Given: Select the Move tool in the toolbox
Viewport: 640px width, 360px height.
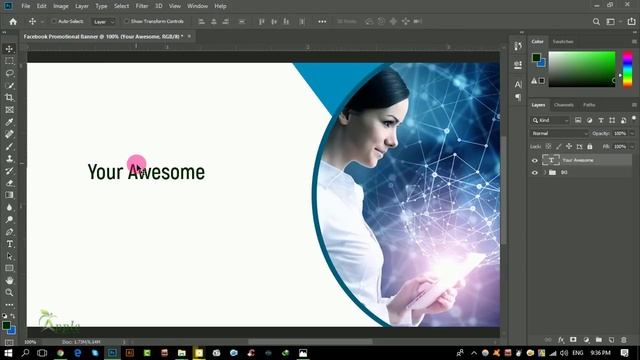Looking at the screenshot, I should [9, 49].
